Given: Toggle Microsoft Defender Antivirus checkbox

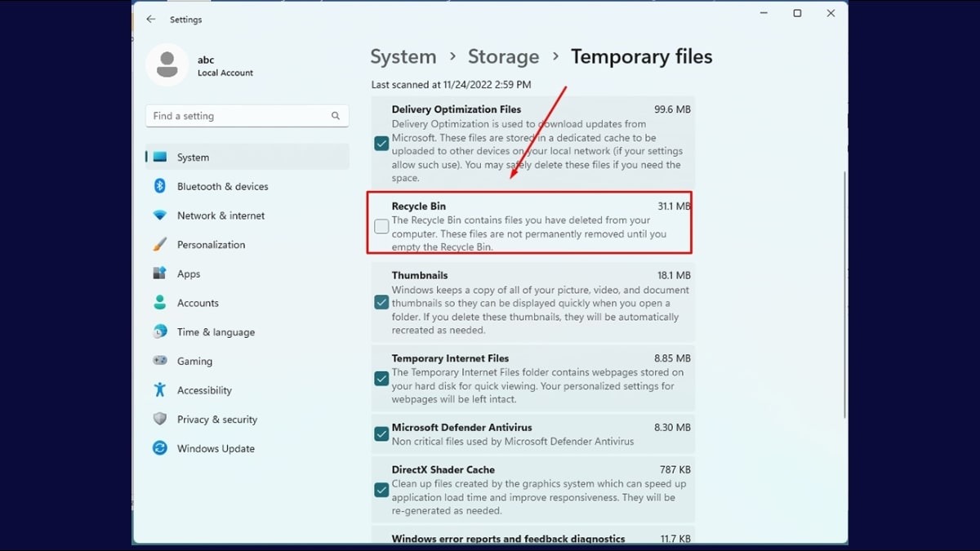Looking at the screenshot, I should tap(381, 434).
